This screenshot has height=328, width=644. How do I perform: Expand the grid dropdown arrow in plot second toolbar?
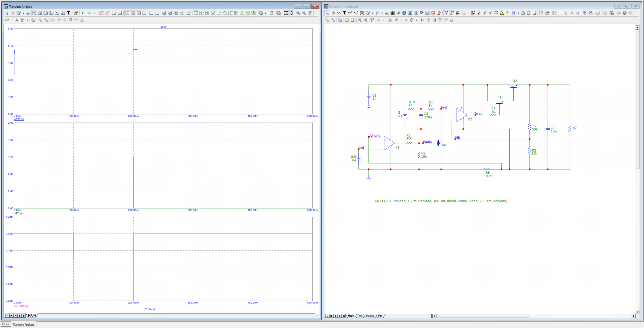tap(12, 20)
